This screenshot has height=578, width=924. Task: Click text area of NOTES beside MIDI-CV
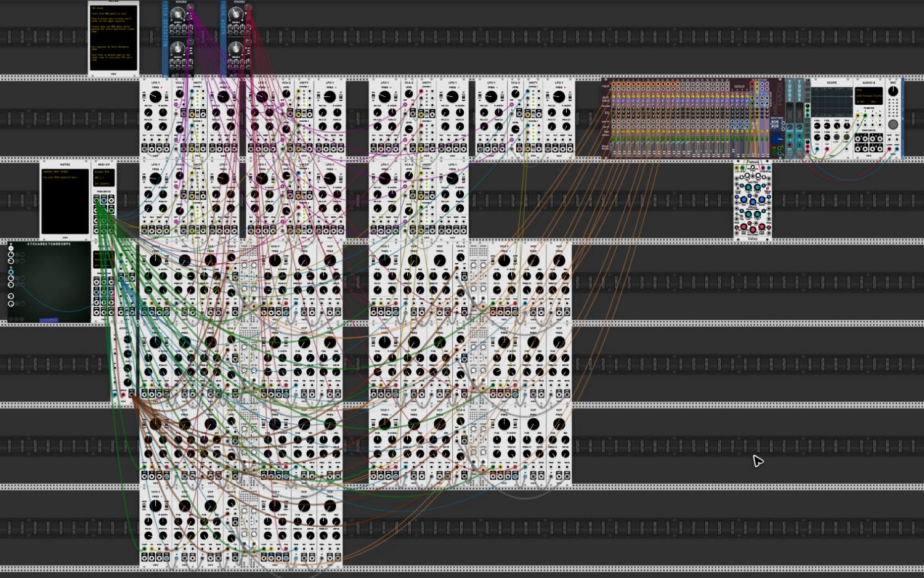(65, 201)
